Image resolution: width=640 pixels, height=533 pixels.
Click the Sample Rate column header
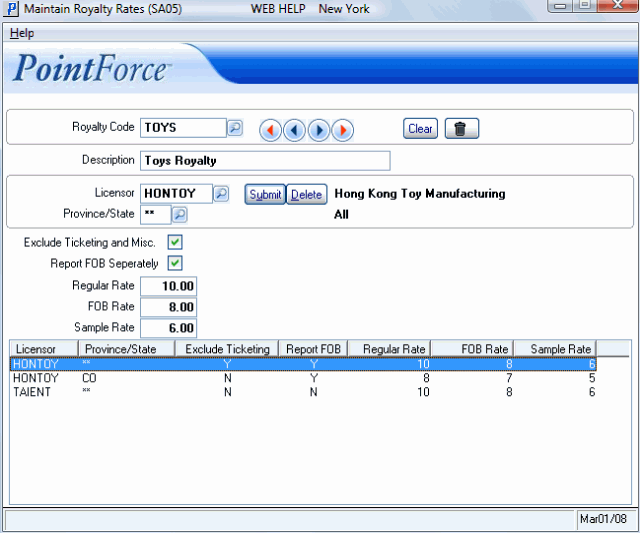556,349
